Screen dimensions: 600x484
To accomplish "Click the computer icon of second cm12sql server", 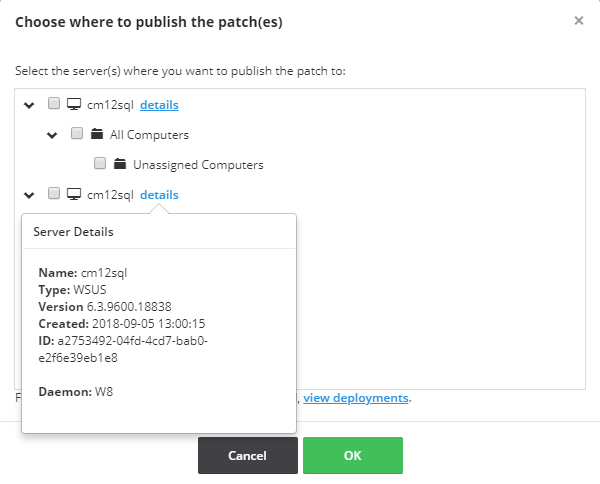I will click(73, 194).
